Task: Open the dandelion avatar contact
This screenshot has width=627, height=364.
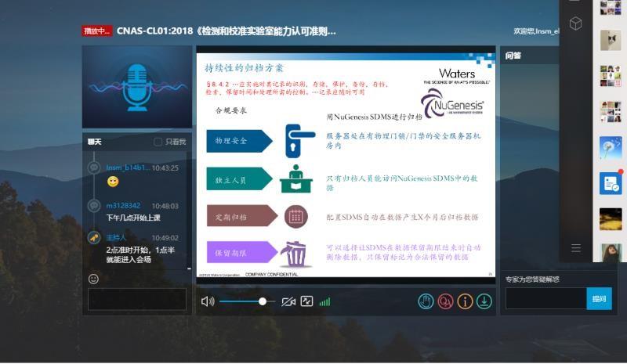Action: click(611, 146)
